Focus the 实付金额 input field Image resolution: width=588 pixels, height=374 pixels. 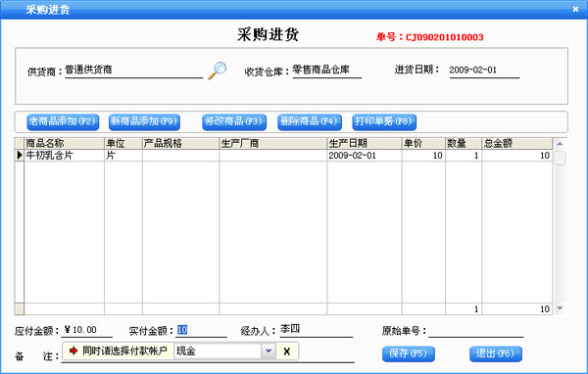pos(202,330)
